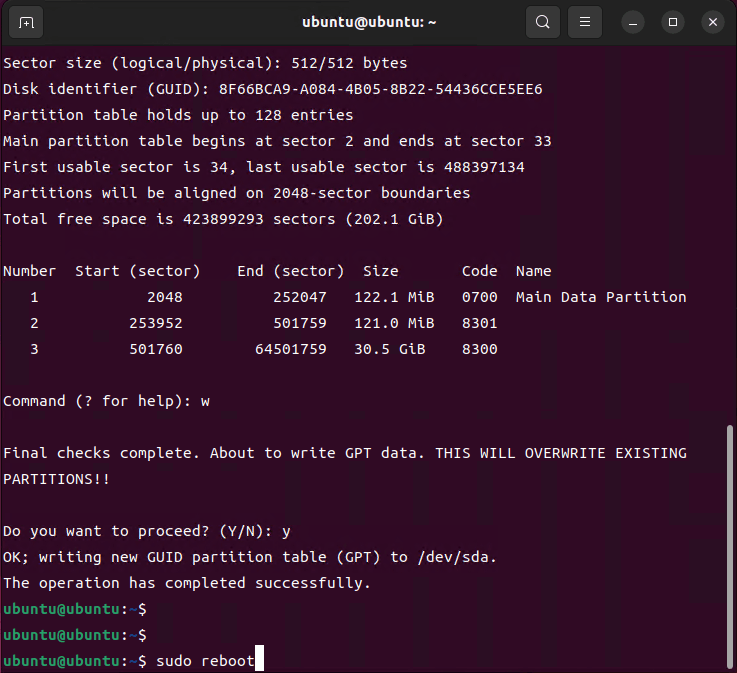Click the window title ubuntu@ubuntu: ~
Screen dimensions: 737x673
[369, 22]
